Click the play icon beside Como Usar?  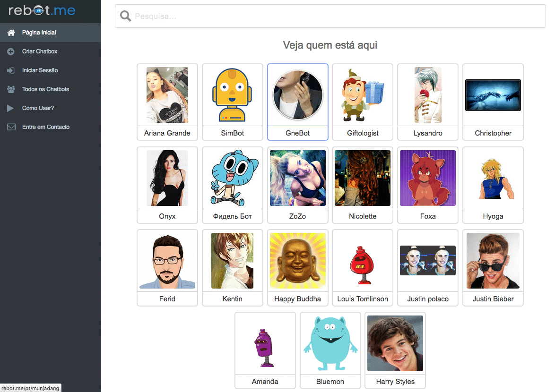pos(10,108)
